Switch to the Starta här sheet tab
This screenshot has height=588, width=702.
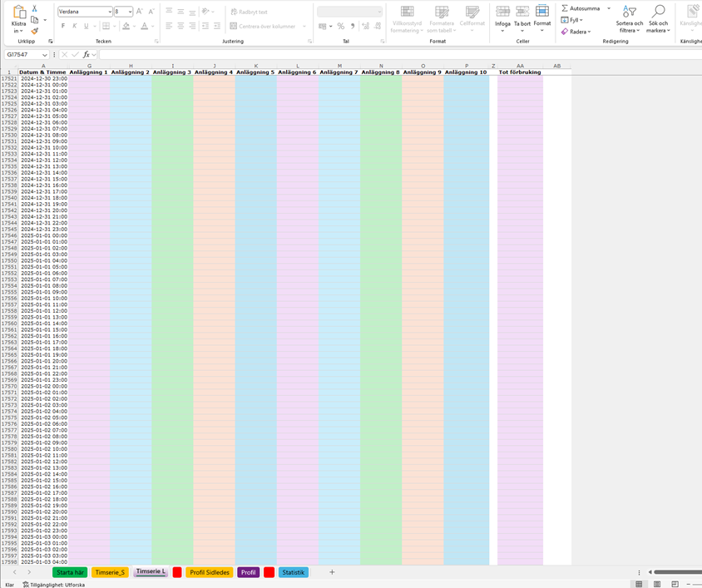point(69,572)
